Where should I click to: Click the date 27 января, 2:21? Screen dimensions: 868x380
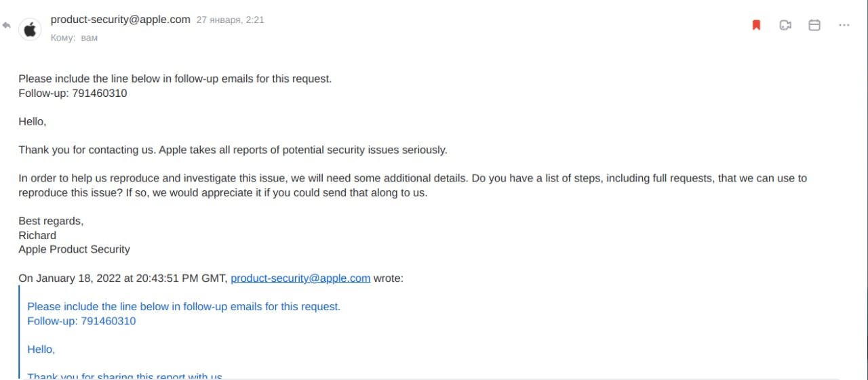pos(230,20)
